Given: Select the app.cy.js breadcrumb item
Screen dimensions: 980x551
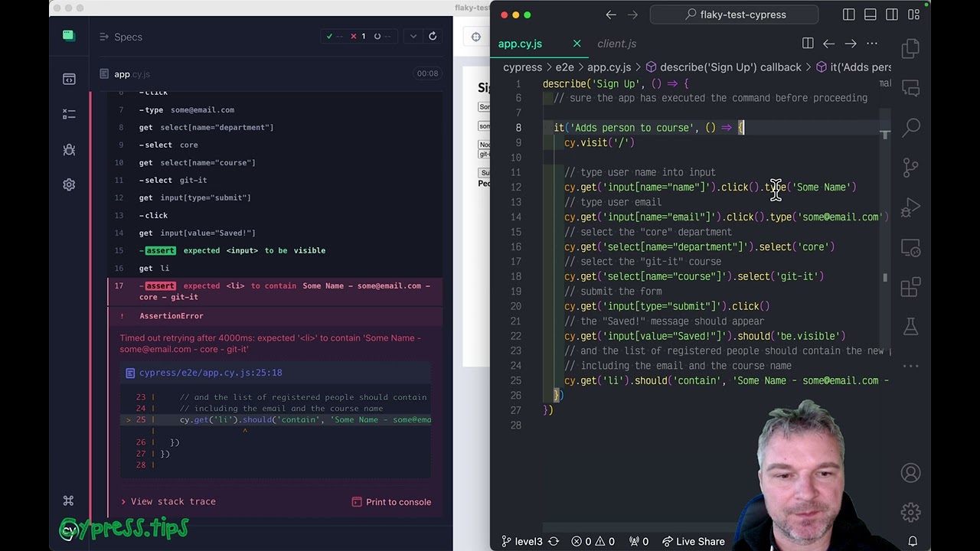Looking at the screenshot, I should [x=609, y=67].
